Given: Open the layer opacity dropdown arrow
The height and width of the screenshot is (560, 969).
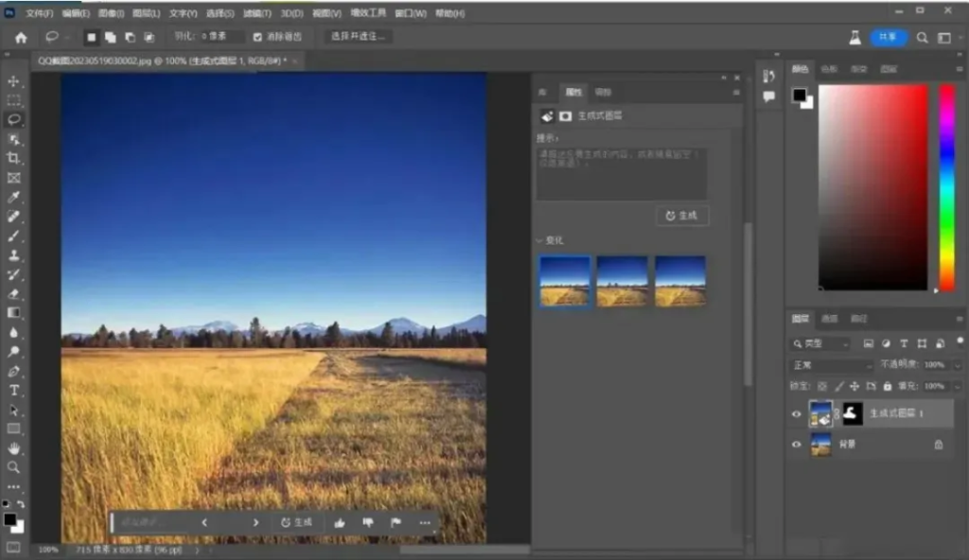Looking at the screenshot, I should click(957, 365).
